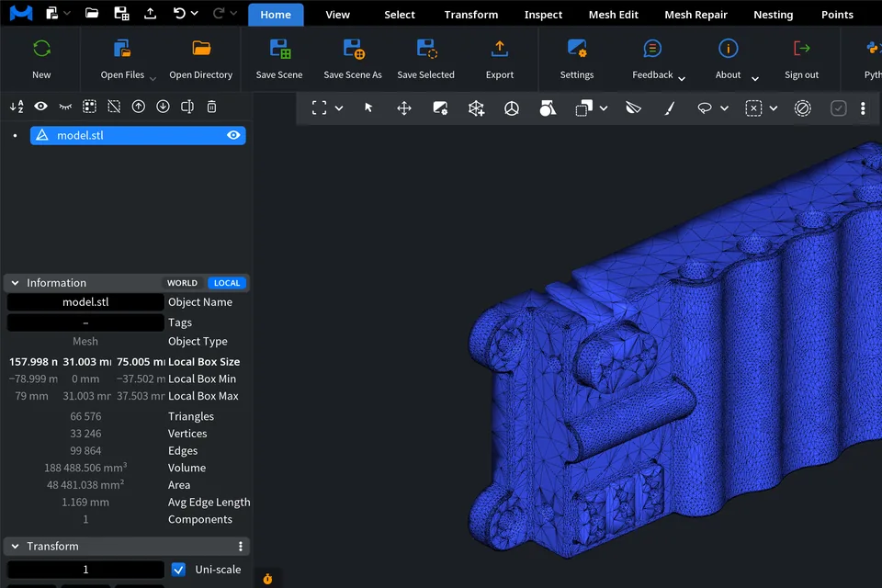Click the fit-to-view frame icon in the viewport toolbar
Viewport: 882px width, 588px height.
click(x=319, y=108)
